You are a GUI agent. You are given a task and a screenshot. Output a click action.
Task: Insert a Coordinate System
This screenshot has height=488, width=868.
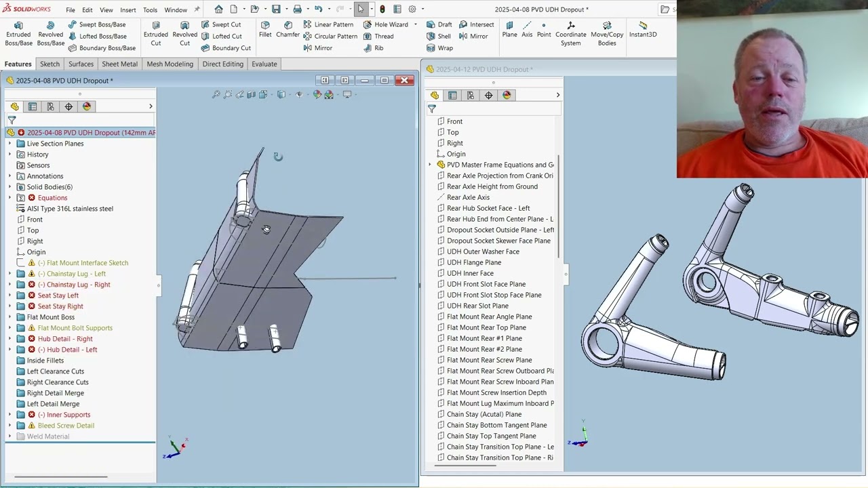[x=571, y=33]
